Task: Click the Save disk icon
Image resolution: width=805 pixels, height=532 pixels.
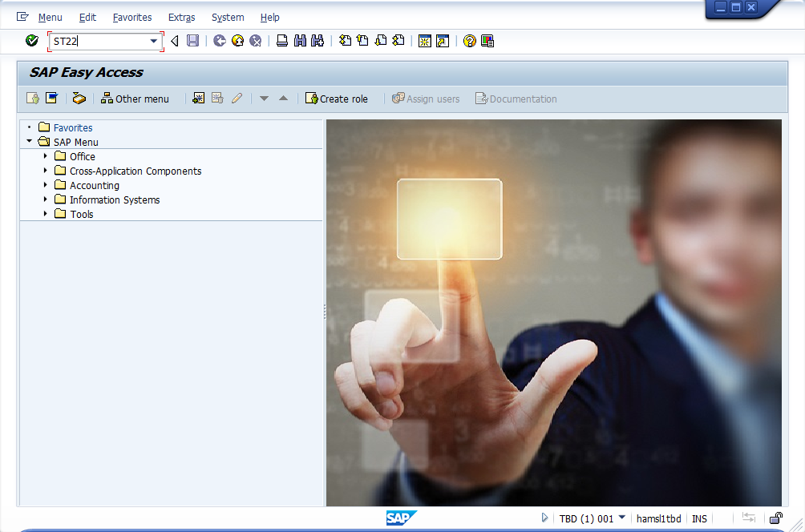Action: click(192, 41)
